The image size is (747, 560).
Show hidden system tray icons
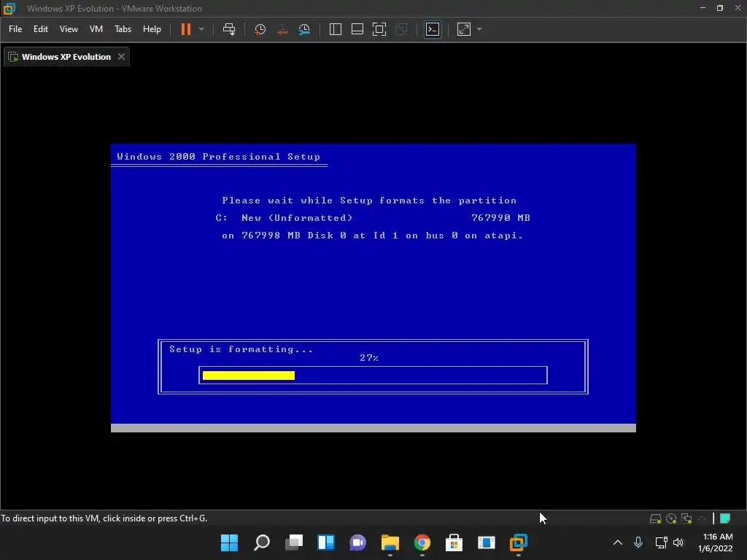pos(618,542)
